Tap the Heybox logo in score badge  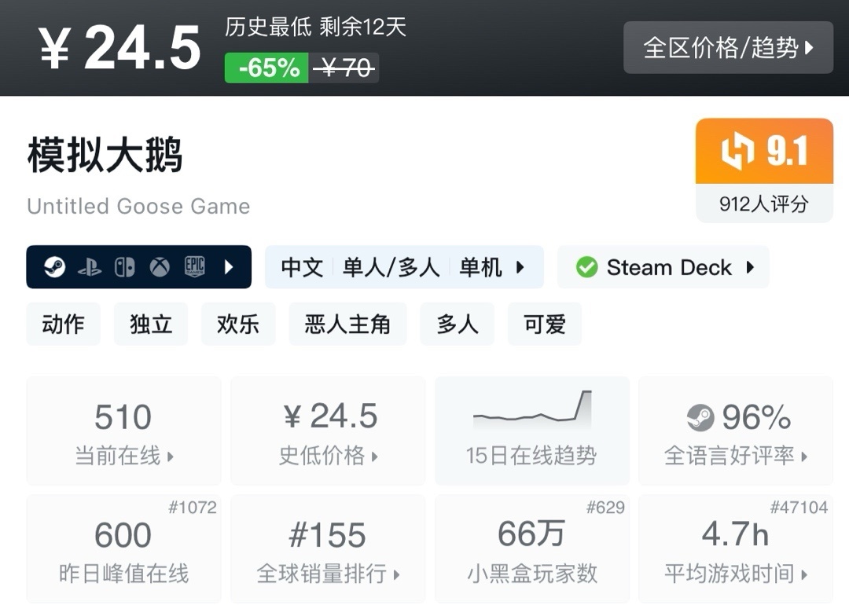click(737, 151)
